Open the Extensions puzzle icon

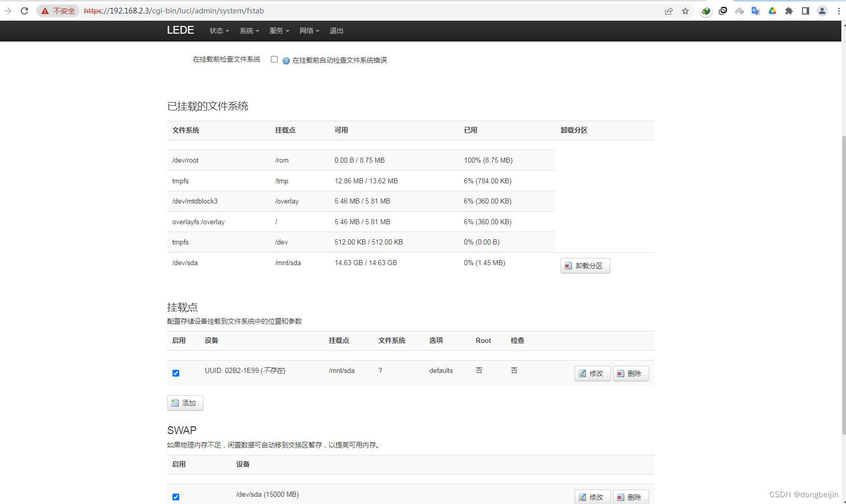pyautogui.click(x=789, y=11)
